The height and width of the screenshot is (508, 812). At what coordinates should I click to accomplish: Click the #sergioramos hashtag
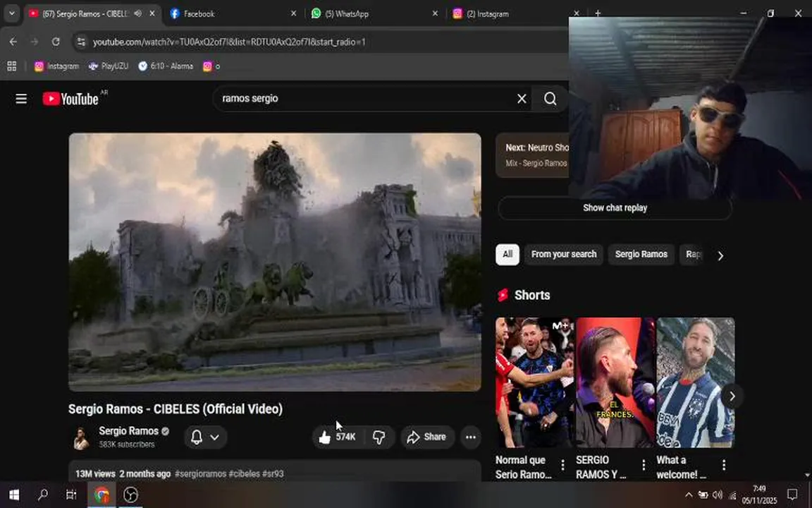pos(200,474)
